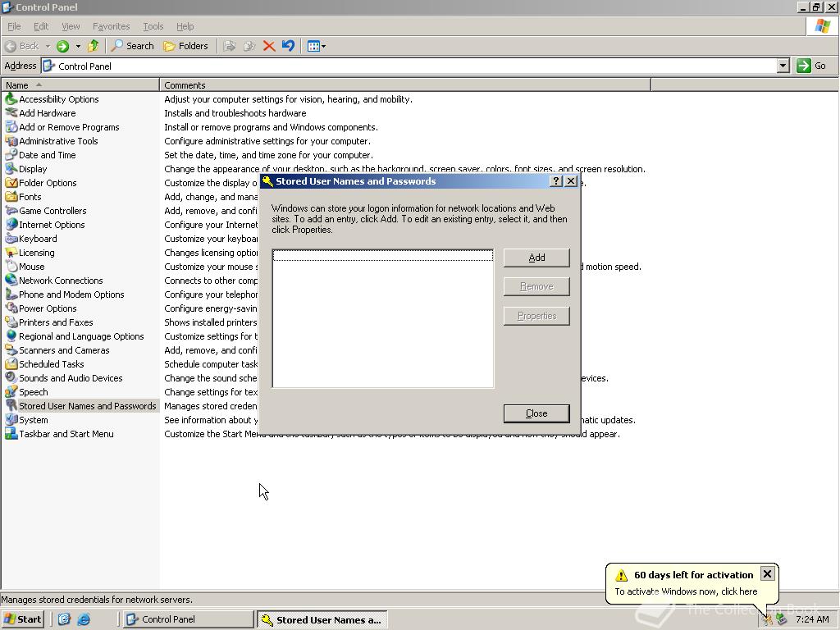Click the Taskbar and Start Menu label
The width and height of the screenshot is (840, 630).
pyautogui.click(x=66, y=434)
